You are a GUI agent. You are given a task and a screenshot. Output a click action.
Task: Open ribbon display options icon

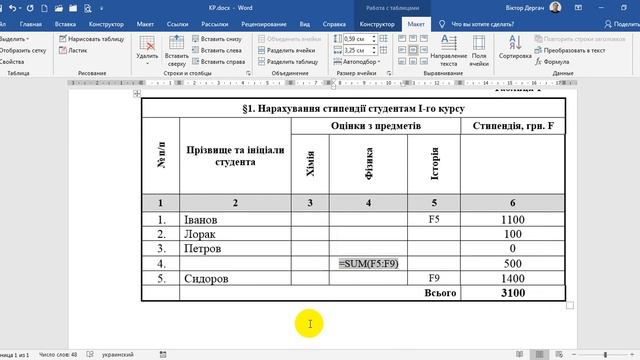pyautogui.click(x=578, y=8)
